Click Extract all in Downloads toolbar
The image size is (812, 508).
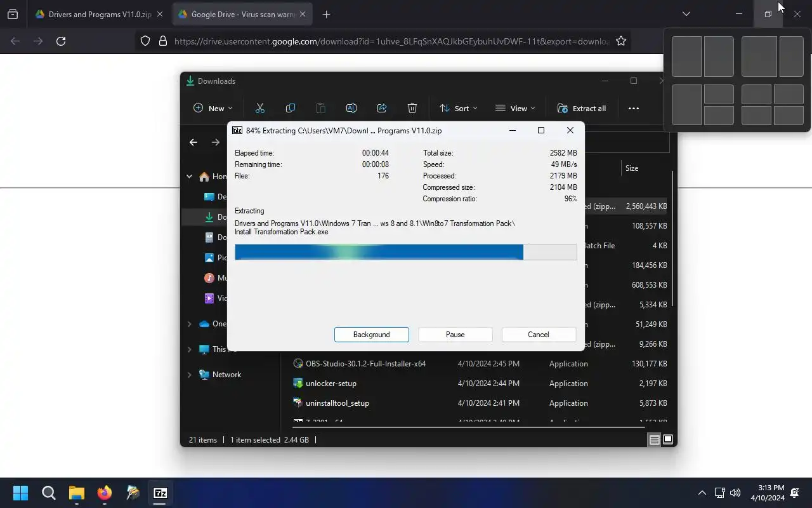(582, 108)
